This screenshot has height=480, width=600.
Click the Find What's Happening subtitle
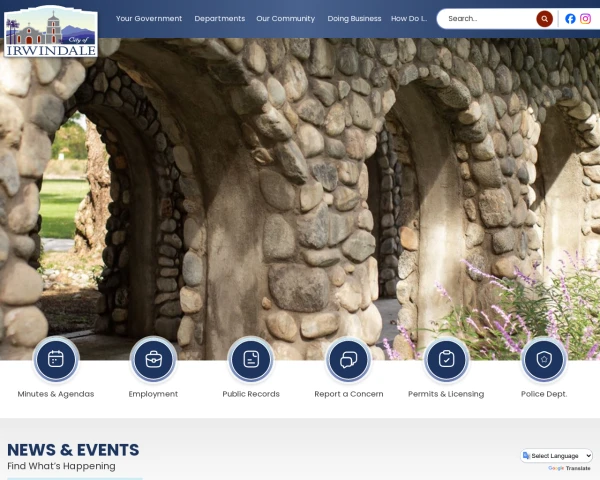point(61,466)
